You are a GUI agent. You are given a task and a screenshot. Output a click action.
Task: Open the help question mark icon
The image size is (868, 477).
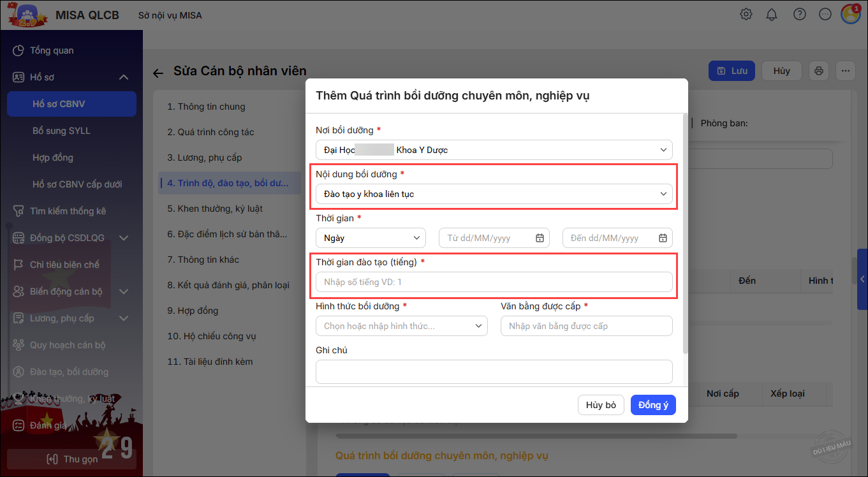pos(798,15)
